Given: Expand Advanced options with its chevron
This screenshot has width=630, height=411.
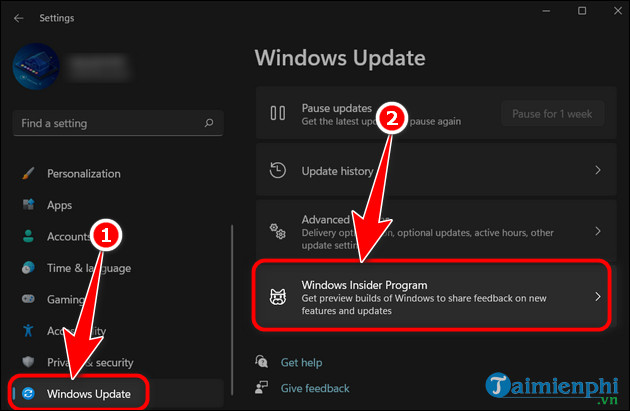Looking at the screenshot, I should [598, 231].
